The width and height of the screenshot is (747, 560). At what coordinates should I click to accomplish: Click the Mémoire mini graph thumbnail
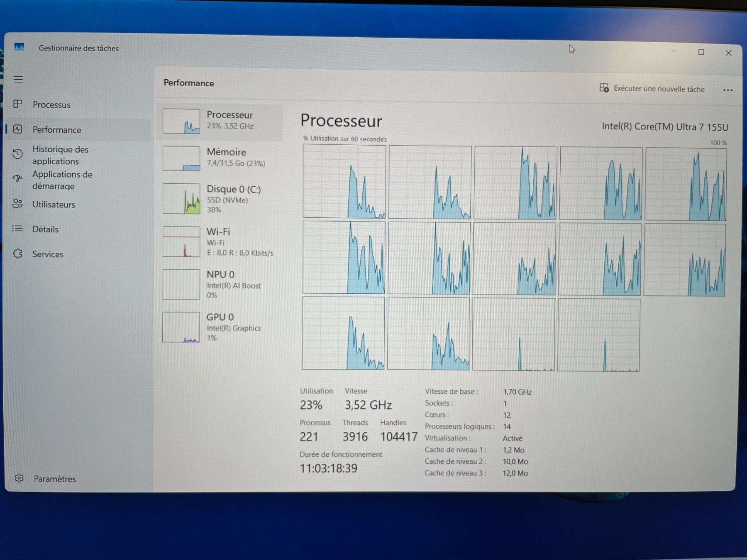pos(181,158)
